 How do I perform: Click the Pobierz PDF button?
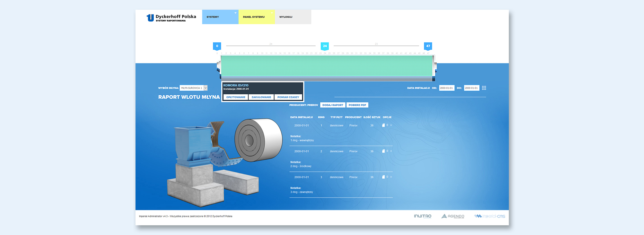tap(357, 105)
